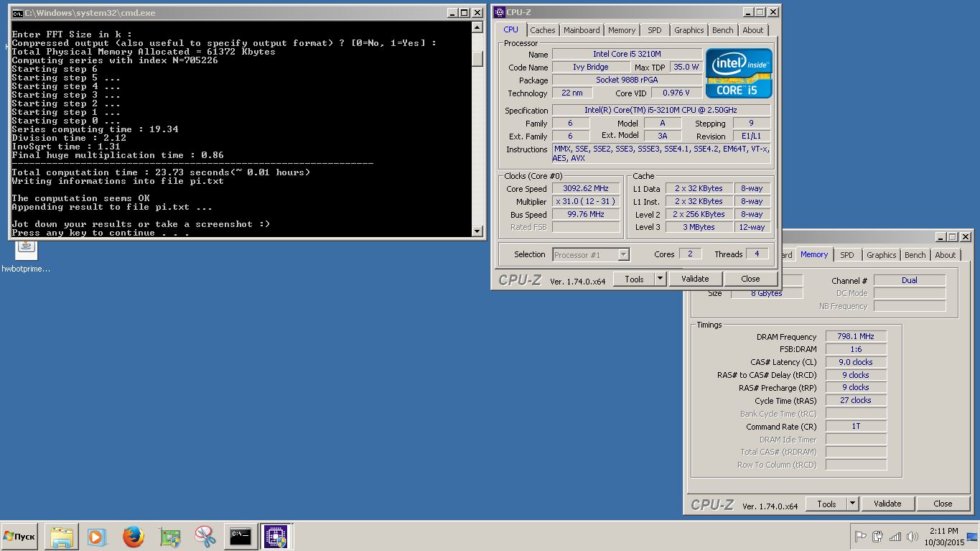Open Action Center flag in tray

tap(860, 537)
